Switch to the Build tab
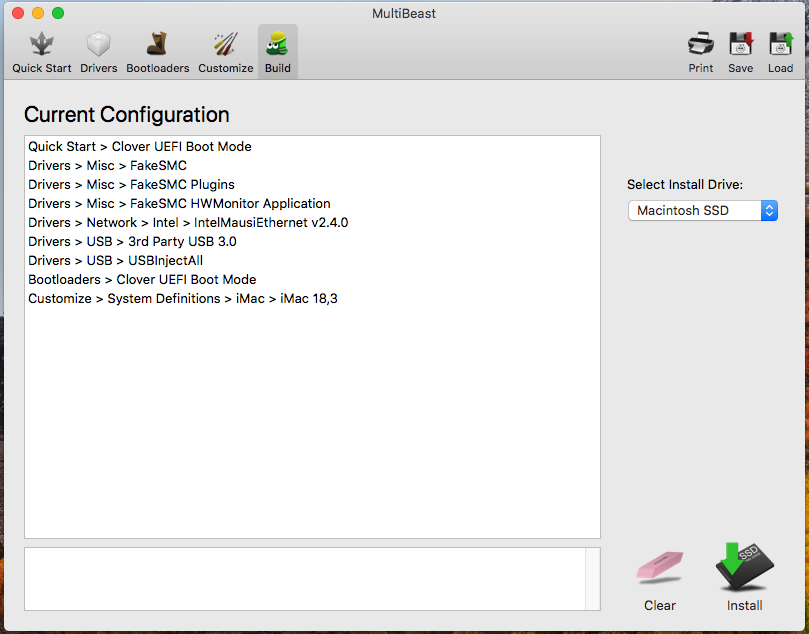 277,52
